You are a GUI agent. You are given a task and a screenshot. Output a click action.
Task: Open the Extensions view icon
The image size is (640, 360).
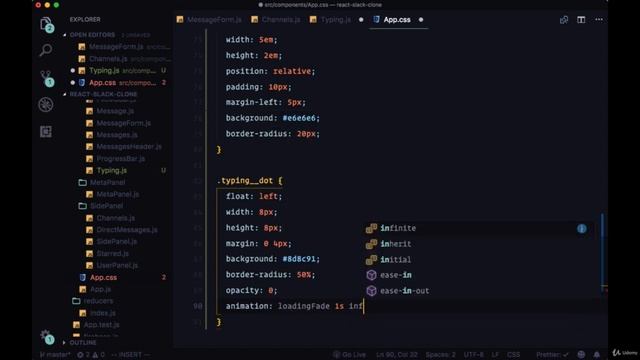[x=46, y=131]
